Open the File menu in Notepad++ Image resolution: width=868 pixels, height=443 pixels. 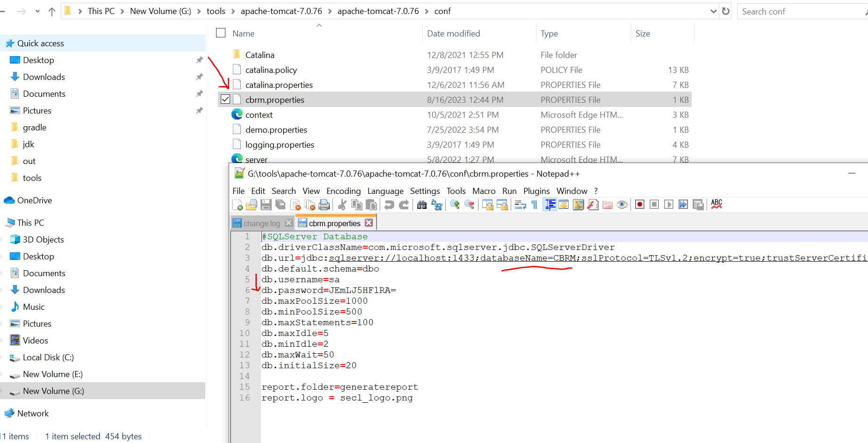click(239, 191)
